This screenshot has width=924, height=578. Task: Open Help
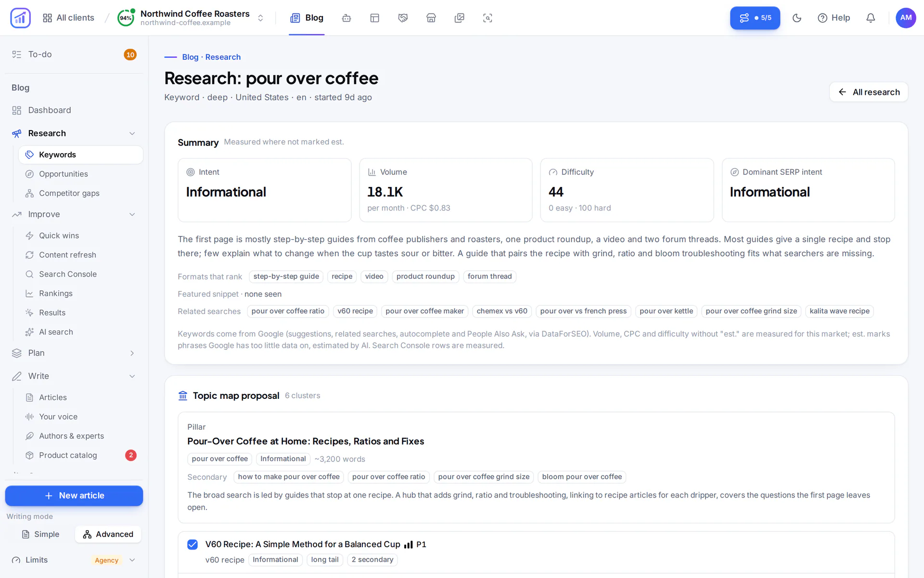pyautogui.click(x=834, y=18)
